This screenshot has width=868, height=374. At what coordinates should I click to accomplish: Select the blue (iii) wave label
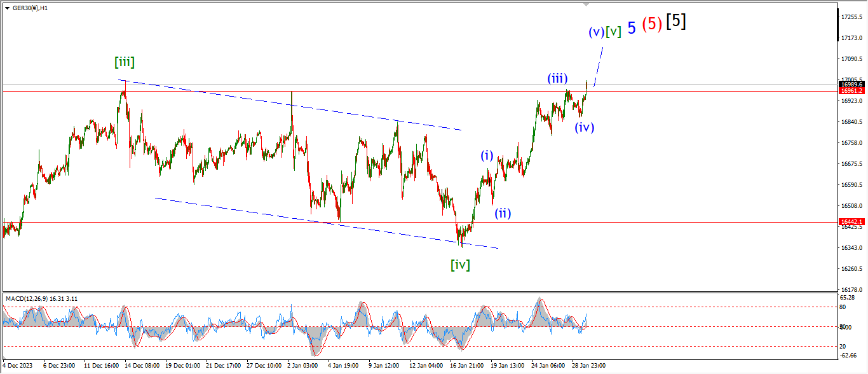558,78
